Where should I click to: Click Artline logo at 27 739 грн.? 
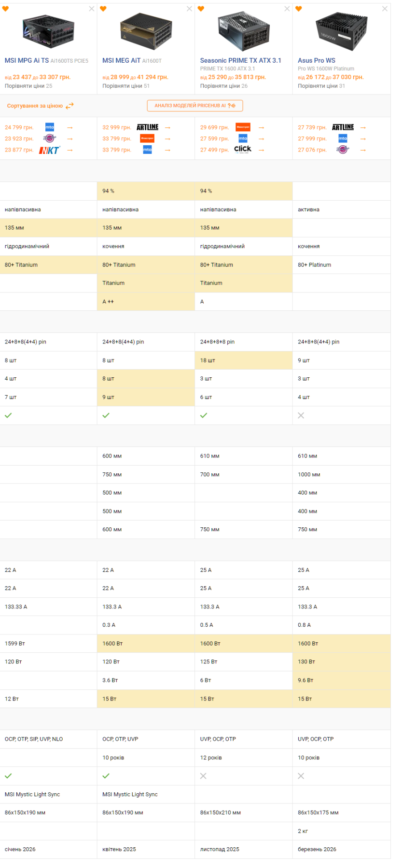[x=343, y=127]
